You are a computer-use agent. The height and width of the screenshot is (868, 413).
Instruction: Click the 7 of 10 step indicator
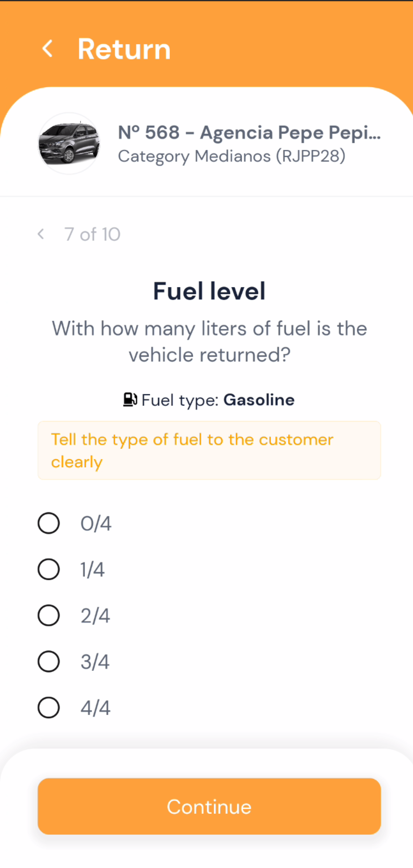pyautogui.click(x=92, y=234)
